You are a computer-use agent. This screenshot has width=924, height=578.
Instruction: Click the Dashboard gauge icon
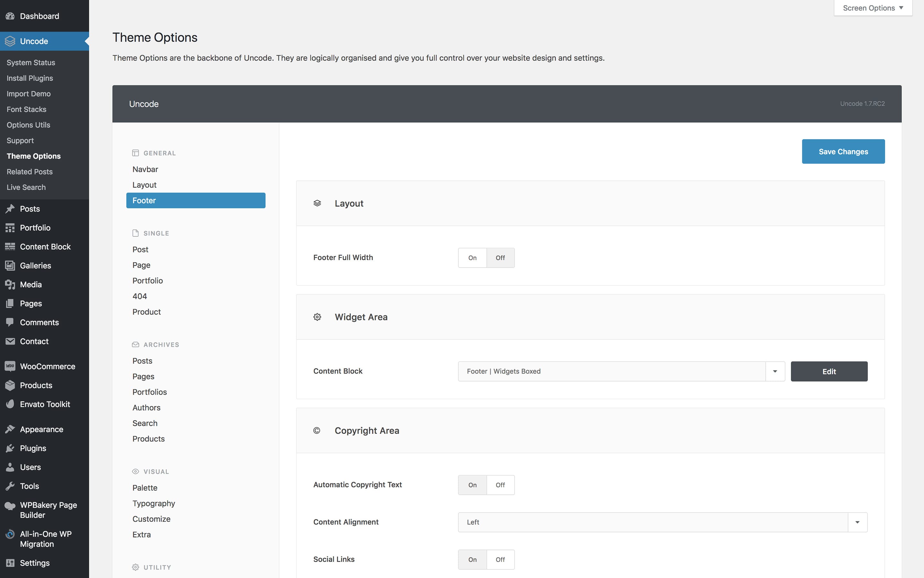coord(10,16)
